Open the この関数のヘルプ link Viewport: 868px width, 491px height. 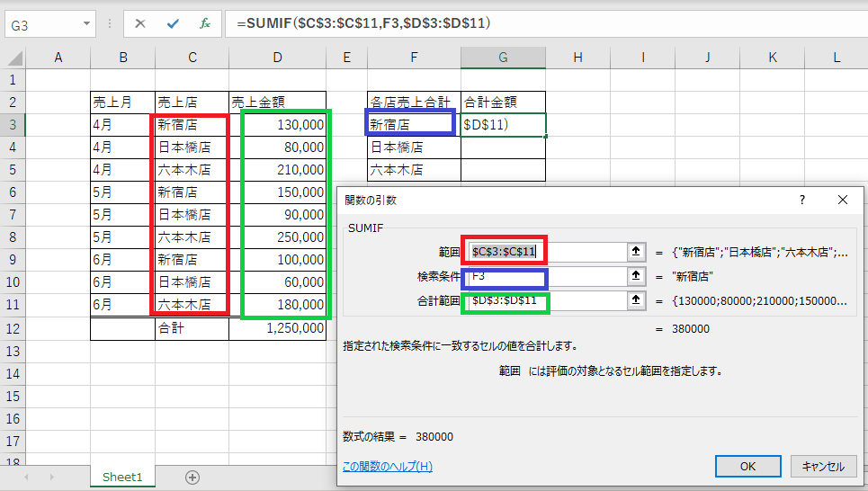[388, 466]
